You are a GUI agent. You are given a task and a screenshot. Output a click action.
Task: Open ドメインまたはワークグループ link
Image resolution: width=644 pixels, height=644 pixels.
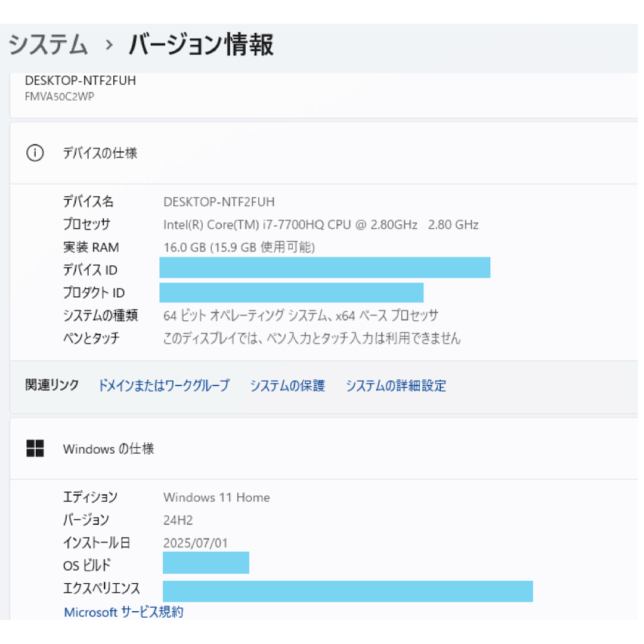tap(163, 386)
